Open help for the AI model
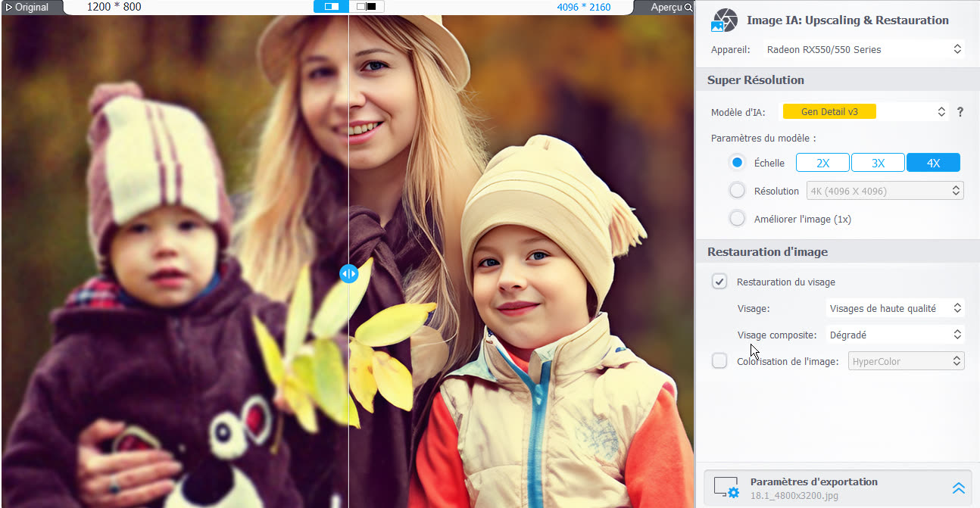The image size is (980, 508). click(x=960, y=112)
